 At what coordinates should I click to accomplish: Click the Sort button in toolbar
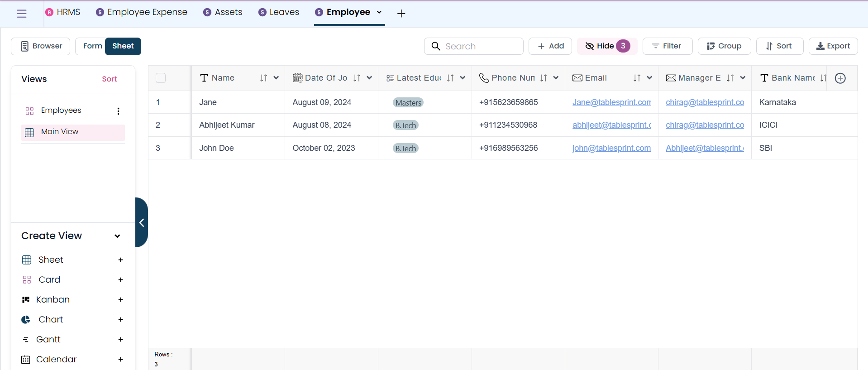[779, 46]
